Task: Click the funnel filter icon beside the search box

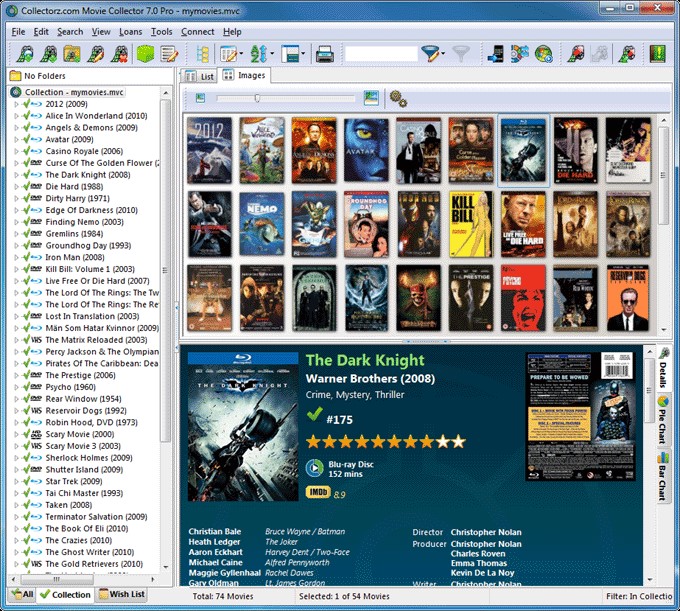Action: pyautogui.click(x=432, y=54)
